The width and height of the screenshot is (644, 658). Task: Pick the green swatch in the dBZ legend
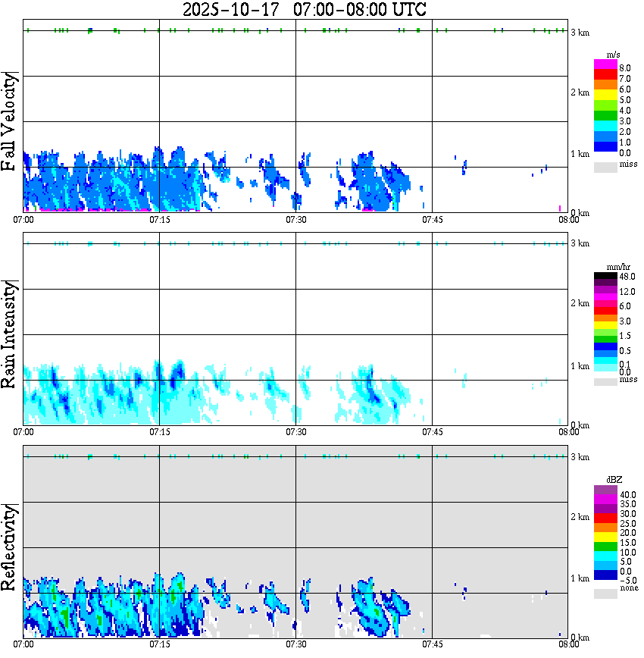pyautogui.click(x=605, y=547)
